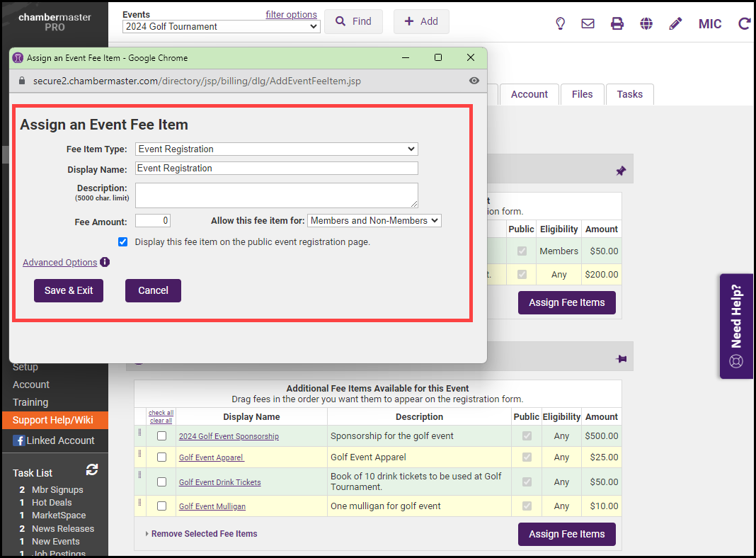Open the Tasks tab
This screenshot has width=756, height=558.
tap(629, 94)
